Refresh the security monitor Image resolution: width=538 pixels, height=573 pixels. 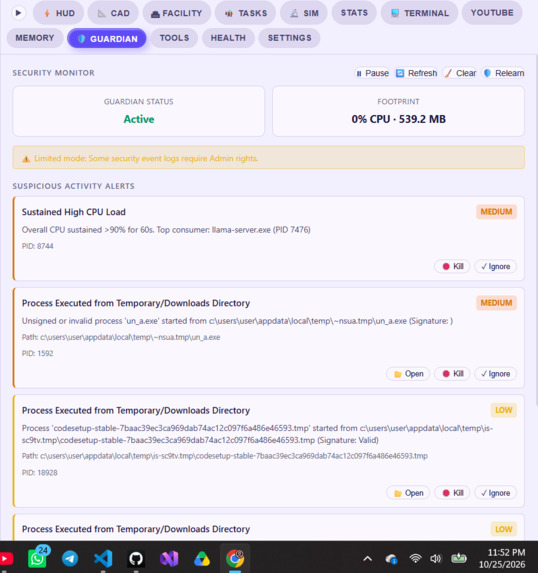pyautogui.click(x=416, y=73)
